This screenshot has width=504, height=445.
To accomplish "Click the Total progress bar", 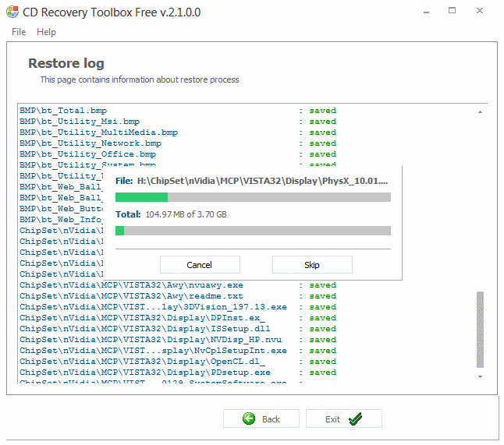I will [253, 231].
